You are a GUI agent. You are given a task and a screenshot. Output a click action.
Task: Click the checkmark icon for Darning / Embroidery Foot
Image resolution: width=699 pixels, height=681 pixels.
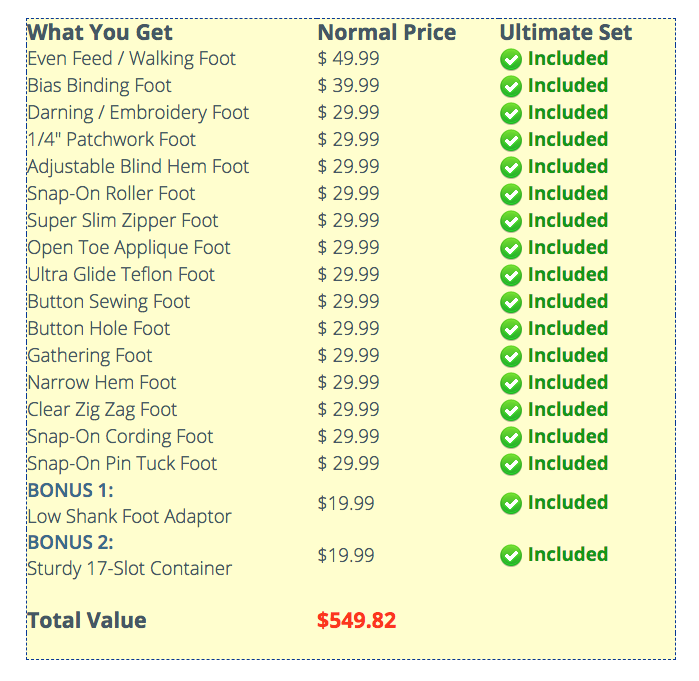click(x=511, y=114)
